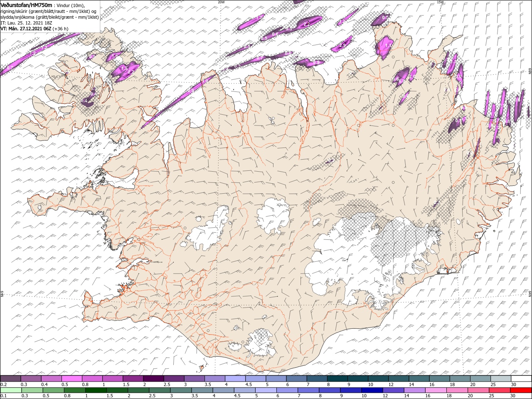The image size is (532, 399).
Task: Click the 0.2 value on top legend row
Action: (x=4, y=384)
